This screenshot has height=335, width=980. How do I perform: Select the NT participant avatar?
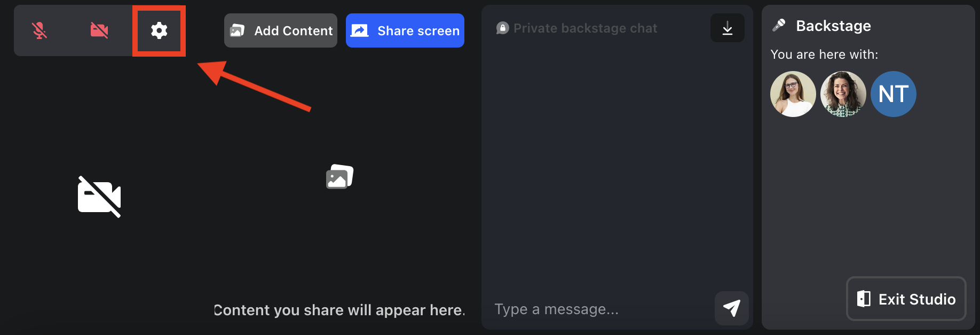click(894, 94)
